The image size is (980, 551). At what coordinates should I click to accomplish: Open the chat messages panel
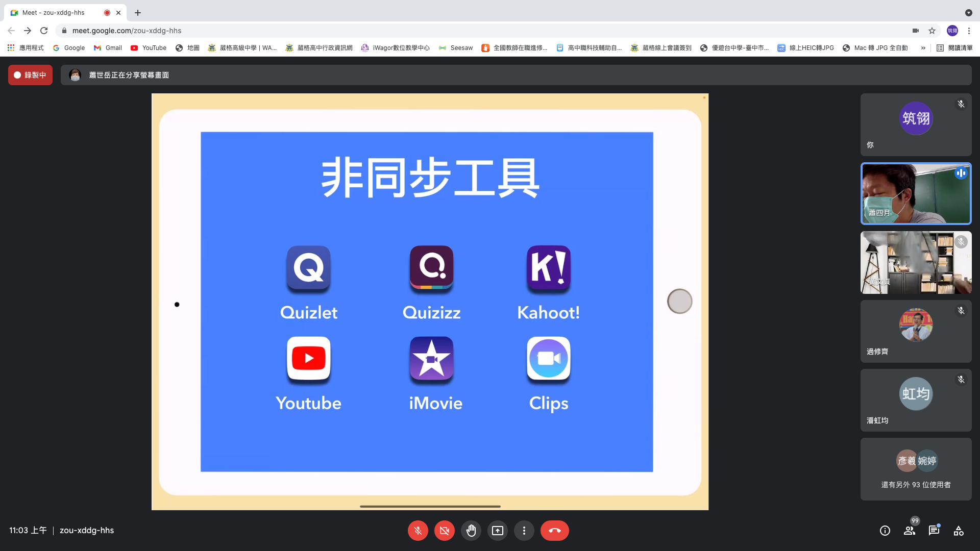934,531
